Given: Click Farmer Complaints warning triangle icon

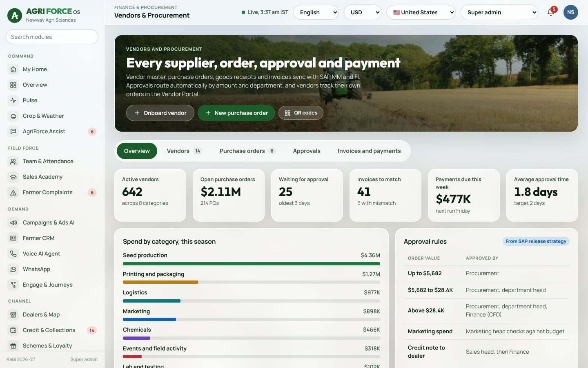Looking at the screenshot, I should tap(13, 193).
